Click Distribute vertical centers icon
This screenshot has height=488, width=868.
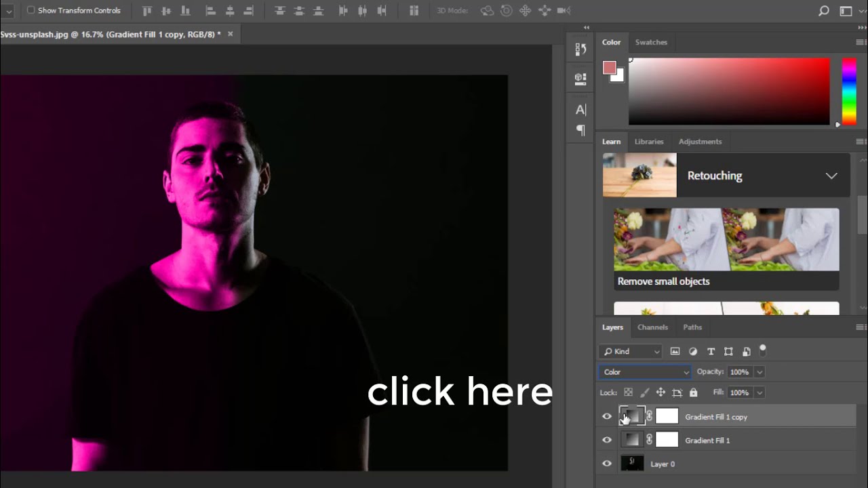coord(298,10)
